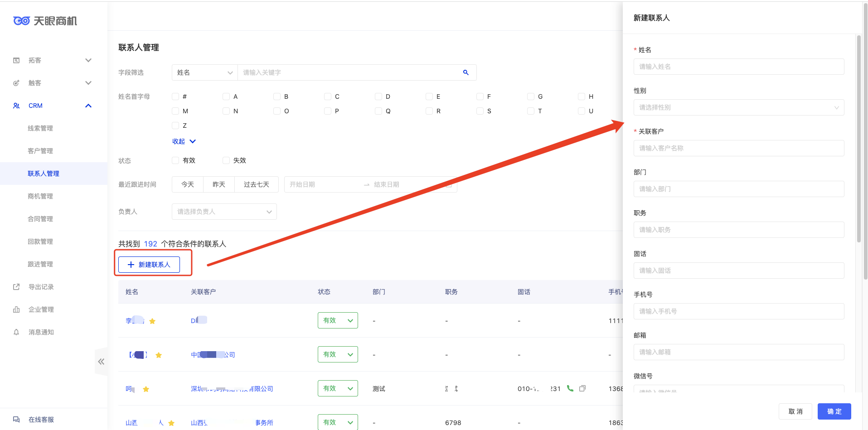Click the 请输入手机号 input
Image resolution: width=868 pixels, height=430 pixels.
click(739, 311)
